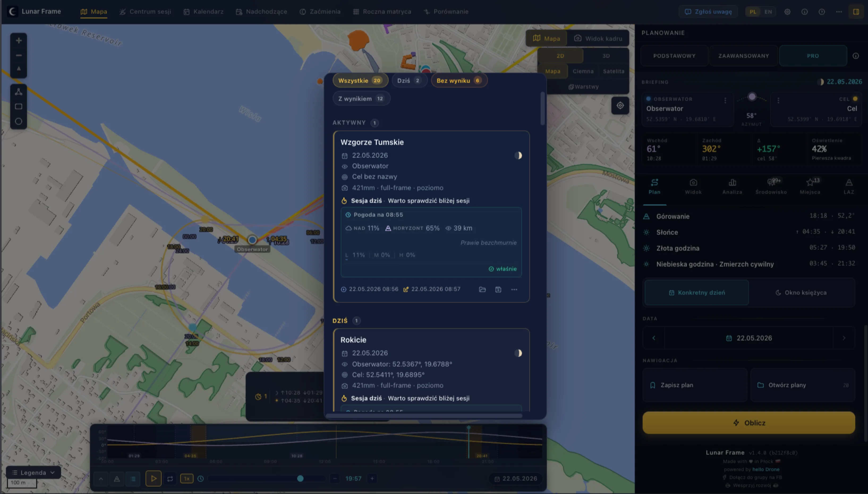Viewport: 868px width, 494px height.
Task: Click the Observer marker on the map
Action: tap(252, 240)
